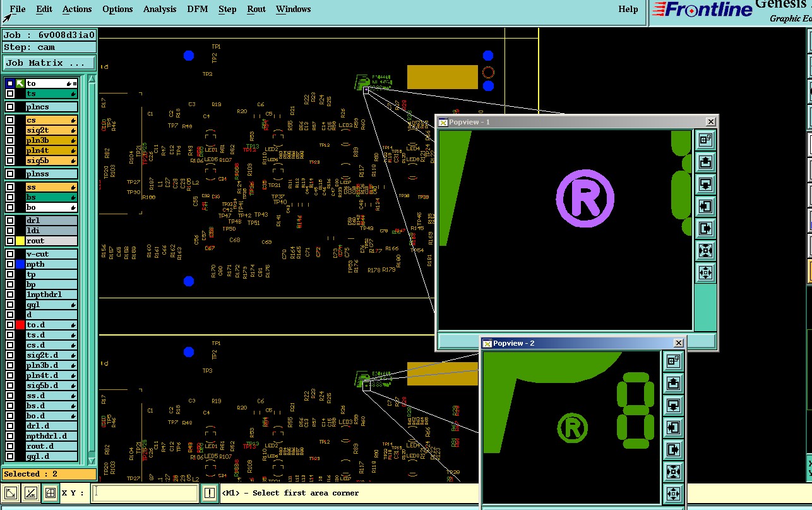Pan up in Popview 1

click(x=705, y=162)
